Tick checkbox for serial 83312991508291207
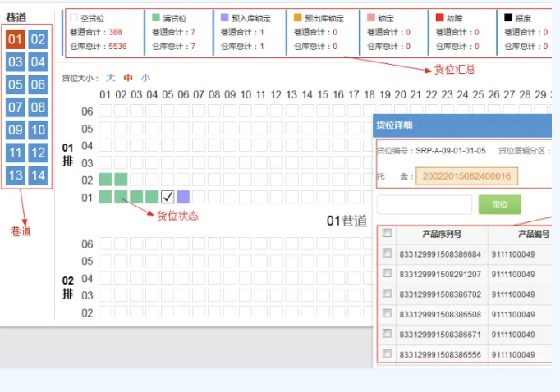The width and height of the screenshot is (560, 392). click(387, 273)
